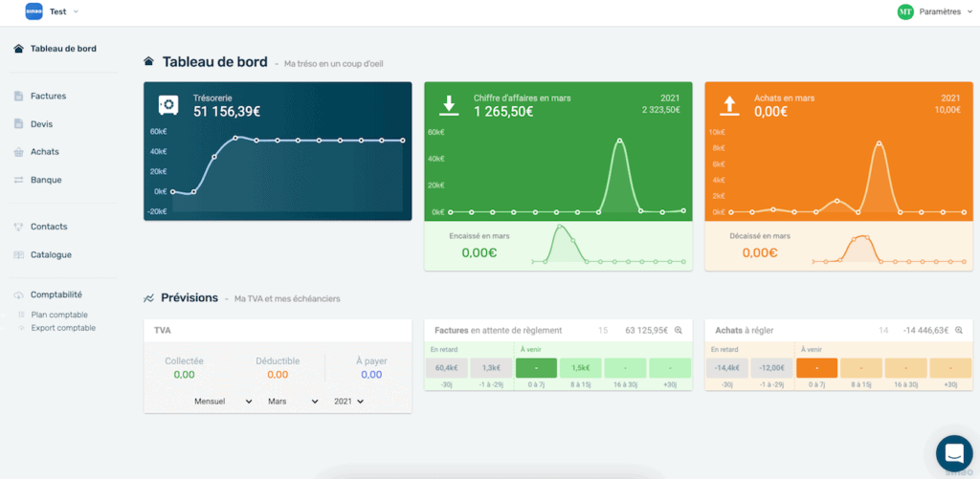Open Catalogue in the sidebar
This screenshot has height=479, width=980.
click(x=52, y=255)
